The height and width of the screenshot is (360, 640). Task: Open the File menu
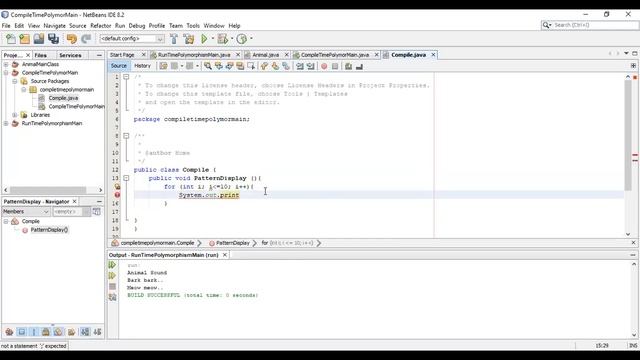coord(6,26)
